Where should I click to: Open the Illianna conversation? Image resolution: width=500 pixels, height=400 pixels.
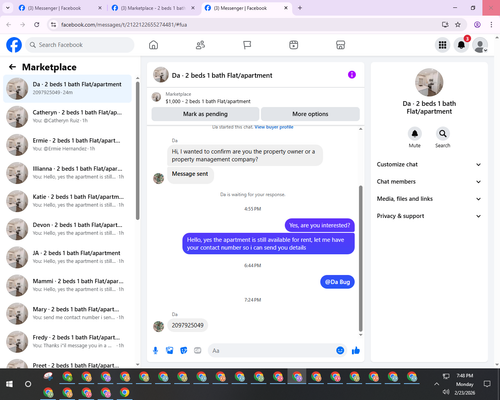tap(67, 173)
